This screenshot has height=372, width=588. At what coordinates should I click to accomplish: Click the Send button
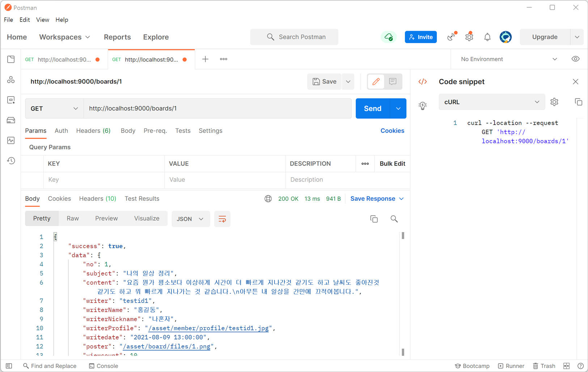pyautogui.click(x=373, y=108)
